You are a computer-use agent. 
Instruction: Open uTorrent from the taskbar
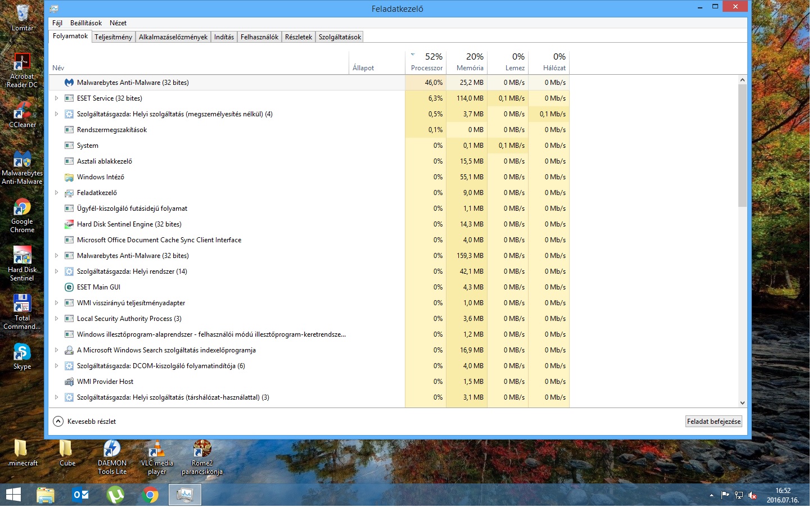tap(115, 495)
